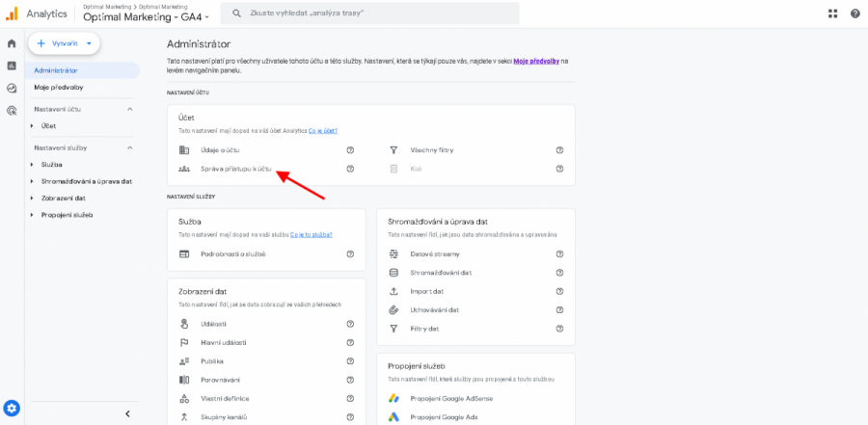Open the Advertising icon in left rail

(x=12, y=111)
